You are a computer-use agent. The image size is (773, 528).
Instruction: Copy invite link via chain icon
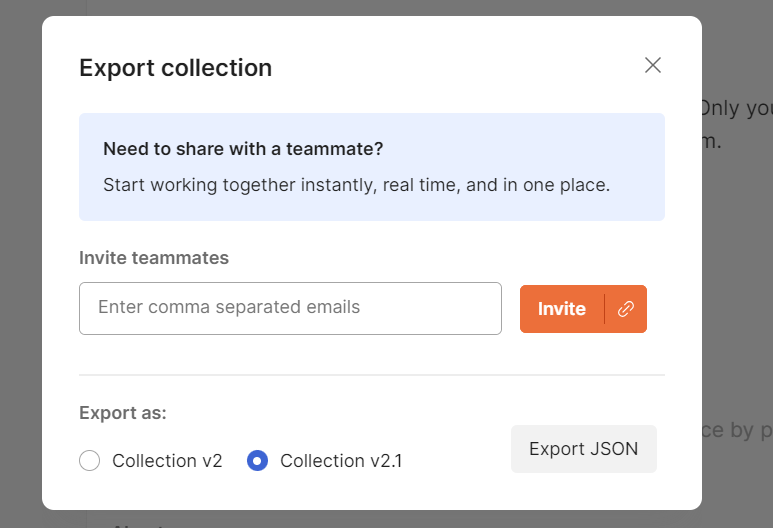(x=626, y=309)
